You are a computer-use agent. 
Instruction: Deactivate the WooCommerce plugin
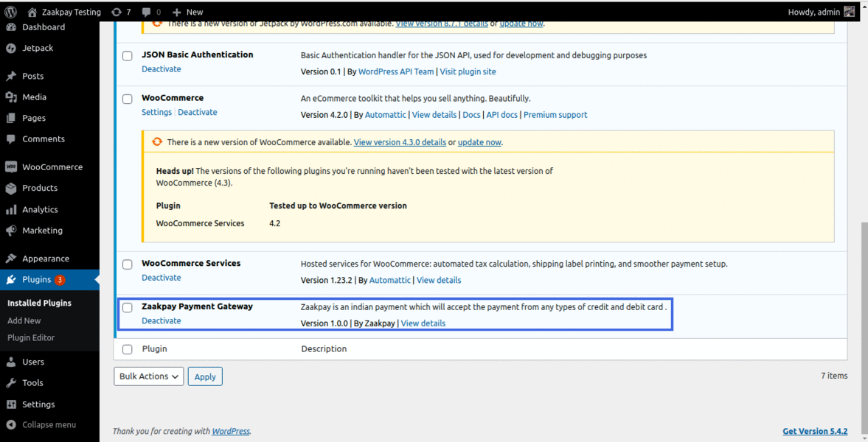(x=197, y=112)
